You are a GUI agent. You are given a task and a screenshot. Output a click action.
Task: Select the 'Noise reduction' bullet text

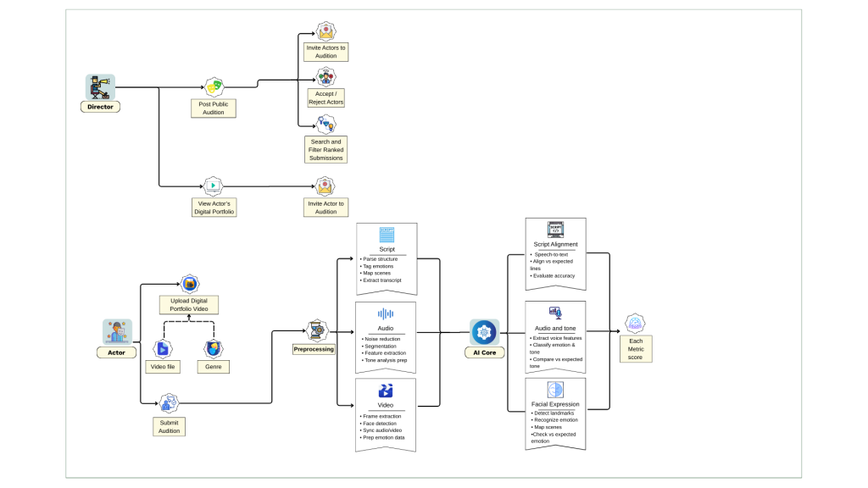coord(382,339)
